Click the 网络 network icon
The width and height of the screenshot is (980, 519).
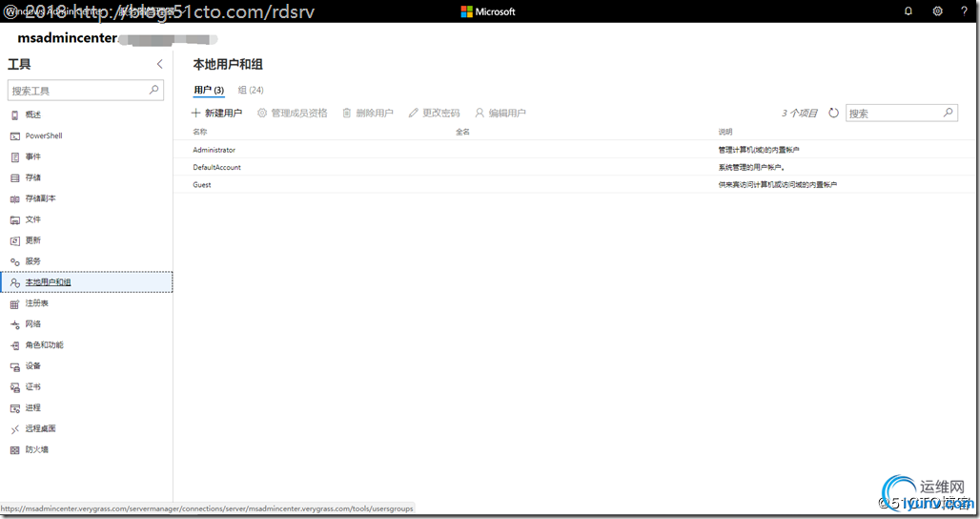tap(15, 324)
